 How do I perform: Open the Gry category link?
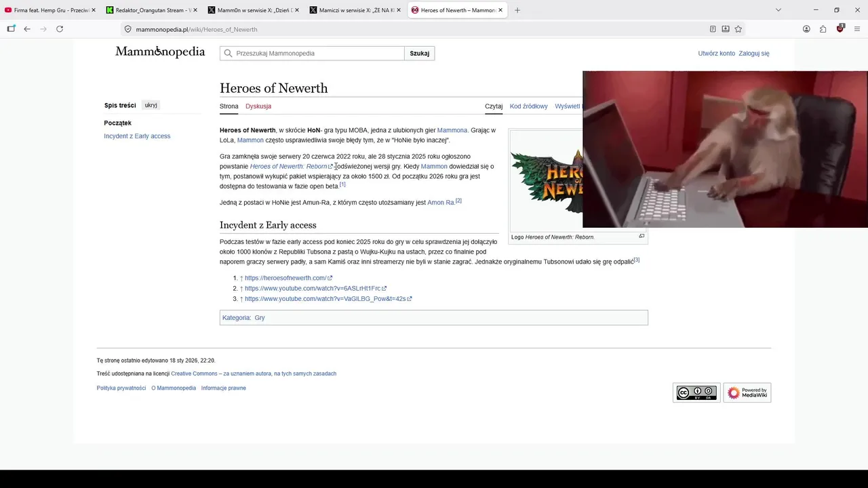(x=260, y=318)
